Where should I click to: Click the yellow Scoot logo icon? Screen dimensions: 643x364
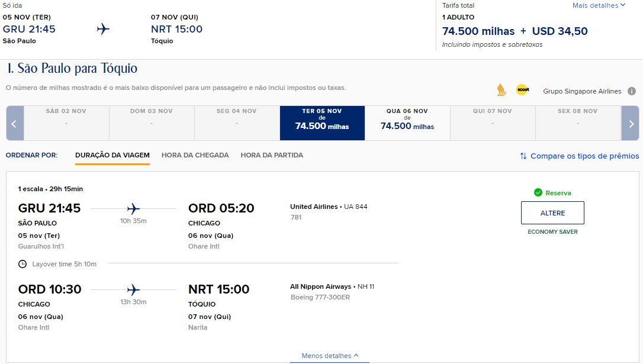pos(522,89)
